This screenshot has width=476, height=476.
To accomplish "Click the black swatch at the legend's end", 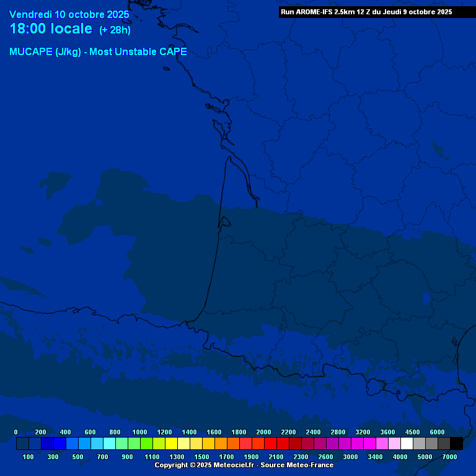I will pyautogui.click(x=456, y=443).
